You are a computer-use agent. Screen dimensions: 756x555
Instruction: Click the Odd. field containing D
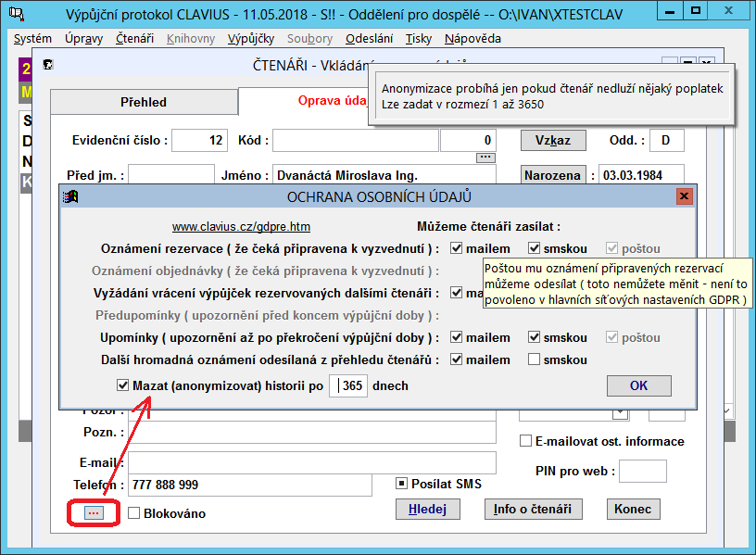(x=667, y=140)
